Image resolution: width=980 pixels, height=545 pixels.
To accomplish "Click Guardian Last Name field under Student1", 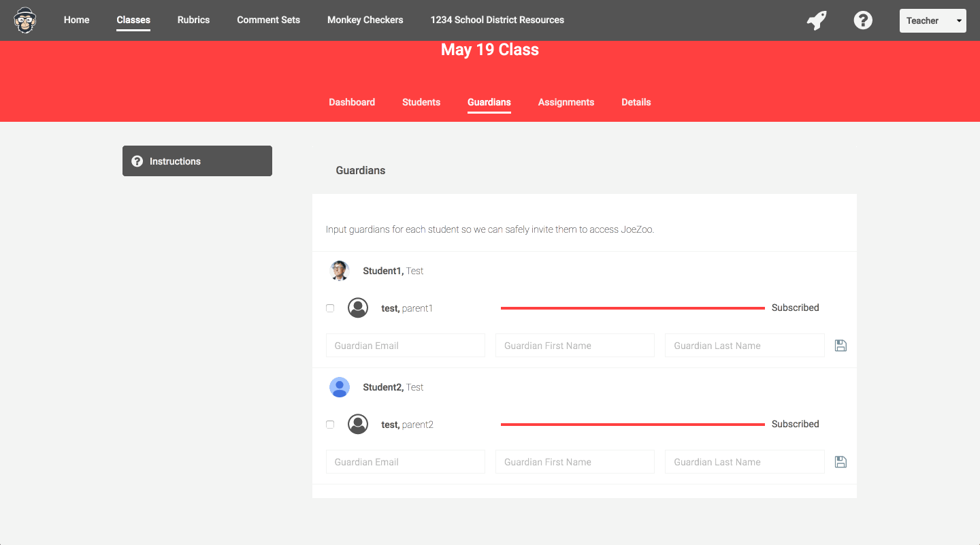I will click(x=745, y=346).
